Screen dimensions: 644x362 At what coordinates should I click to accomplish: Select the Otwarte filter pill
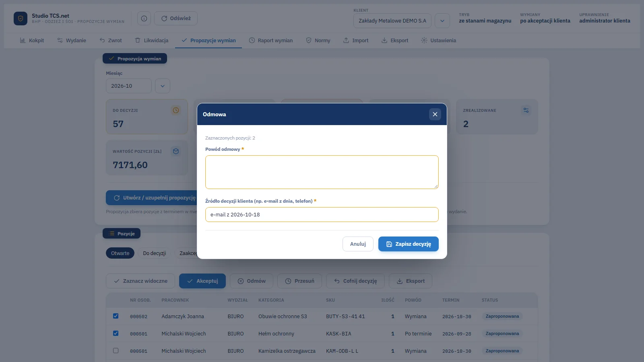click(x=120, y=253)
